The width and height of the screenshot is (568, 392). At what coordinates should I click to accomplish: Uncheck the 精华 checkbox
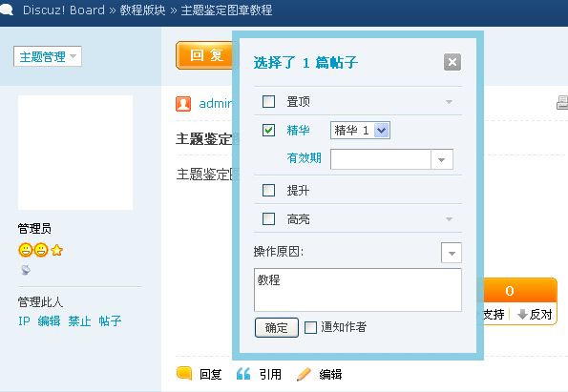coord(268,130)
